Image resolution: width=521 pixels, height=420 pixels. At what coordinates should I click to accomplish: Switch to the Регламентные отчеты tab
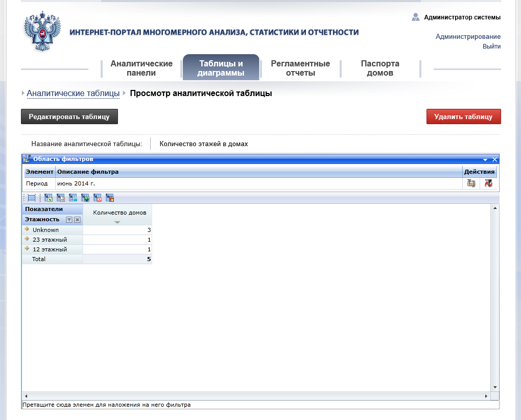(x=300, y=68)
